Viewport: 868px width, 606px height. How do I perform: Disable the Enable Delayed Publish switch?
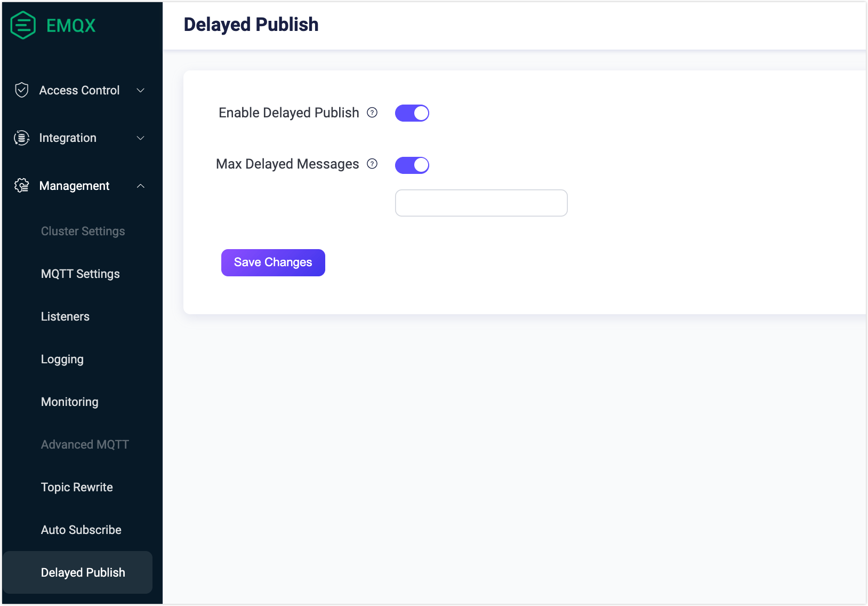click(412, 113)
